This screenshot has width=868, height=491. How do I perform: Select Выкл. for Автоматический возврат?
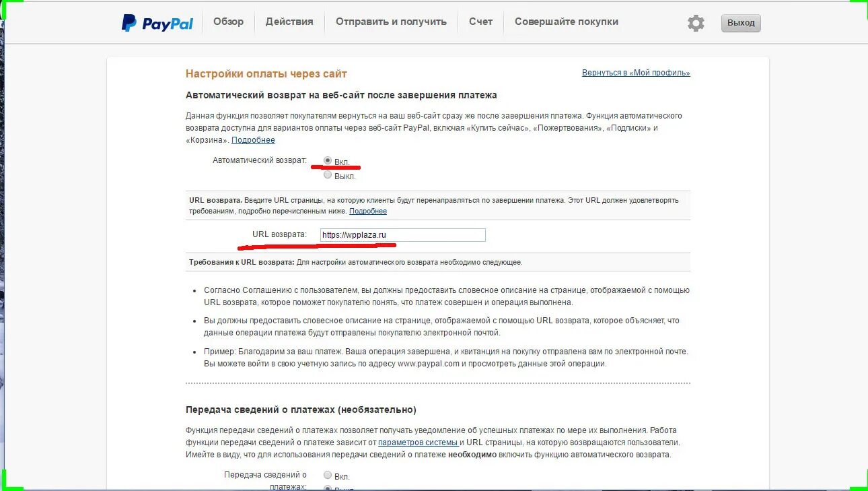[328, 175]
